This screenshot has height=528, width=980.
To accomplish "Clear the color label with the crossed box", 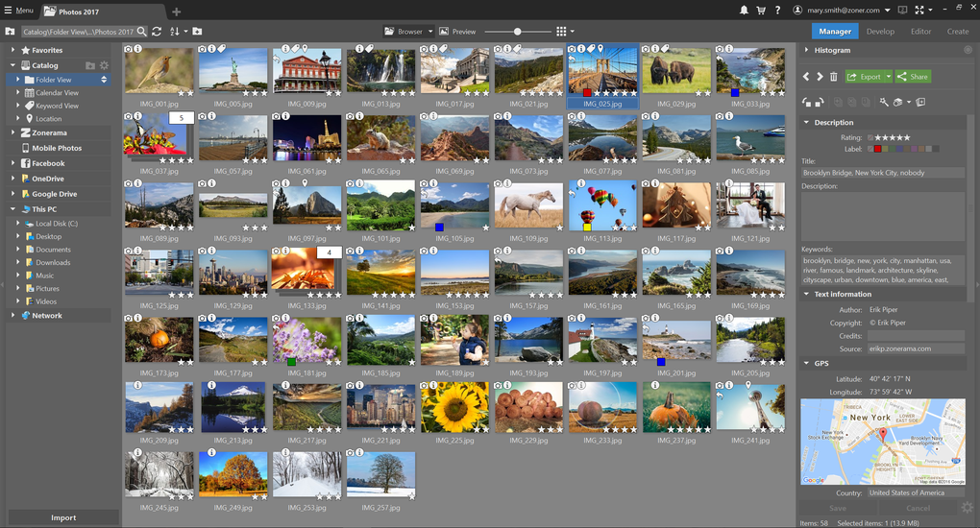I will point(870,149).
